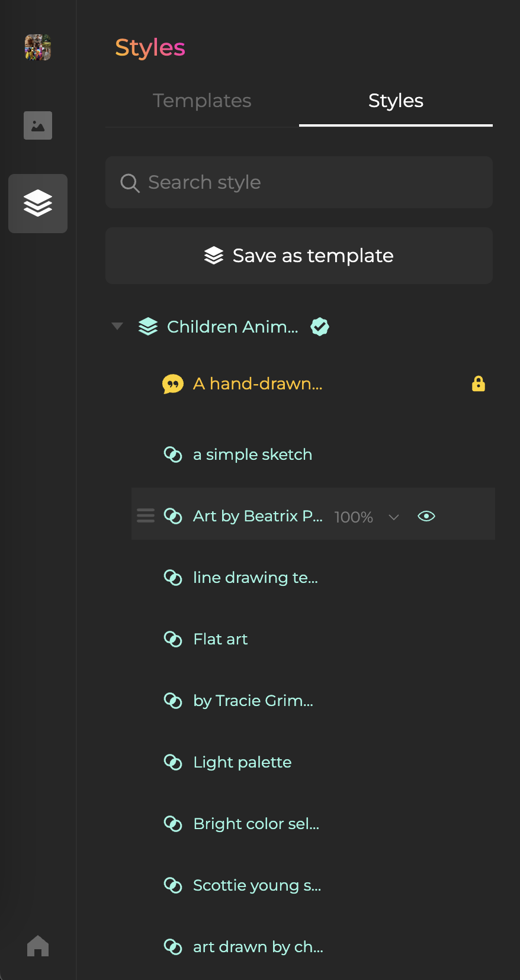Click the profile avatar thumbnail
Screen dimensions: 520x980
click(38, 47)
